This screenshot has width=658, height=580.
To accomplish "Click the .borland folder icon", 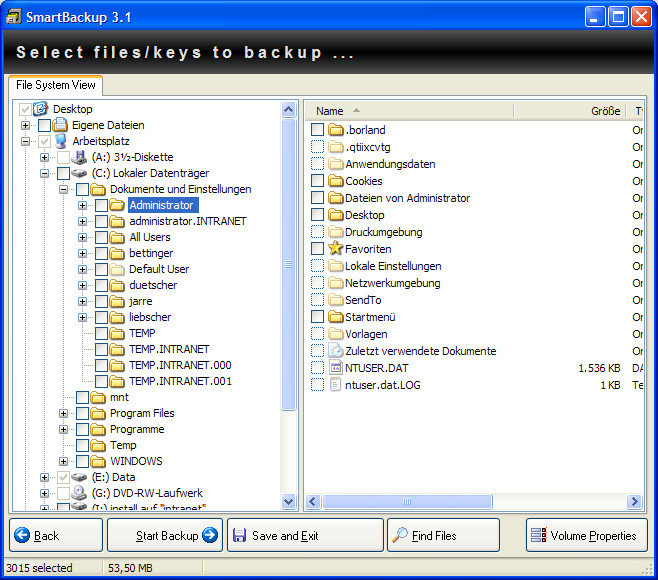I will point(335,130).
